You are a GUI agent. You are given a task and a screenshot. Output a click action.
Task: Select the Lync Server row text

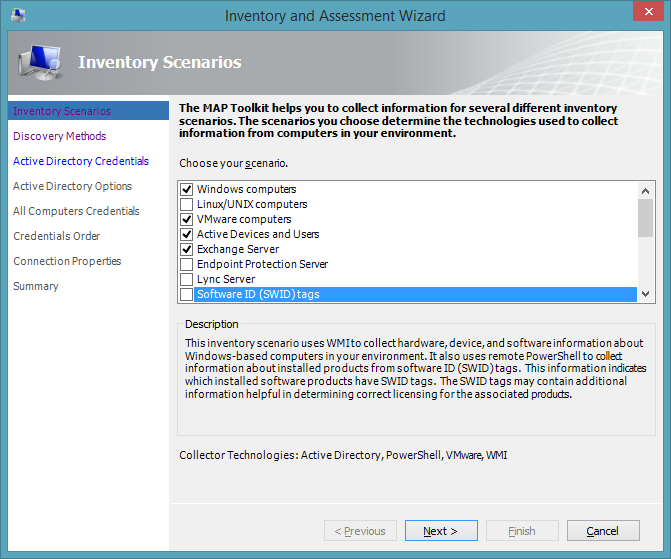coord(226,279)
